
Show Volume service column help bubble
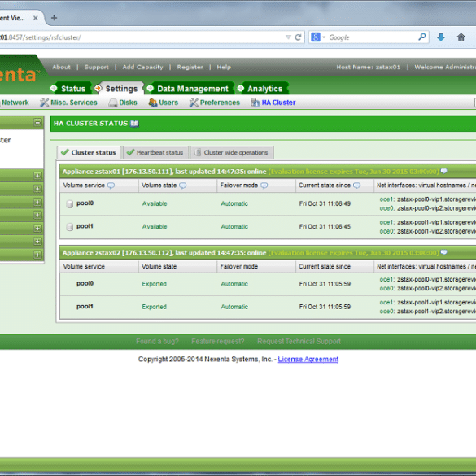[x=111, y=186]
